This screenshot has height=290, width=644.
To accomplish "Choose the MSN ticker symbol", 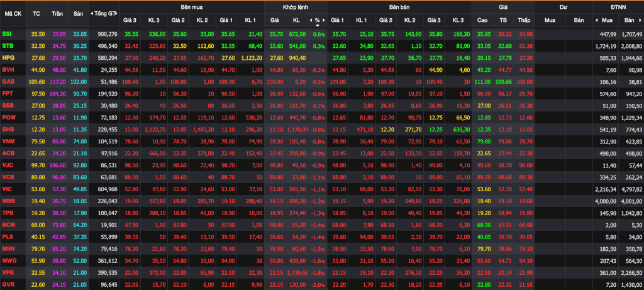I will point(8,248).
